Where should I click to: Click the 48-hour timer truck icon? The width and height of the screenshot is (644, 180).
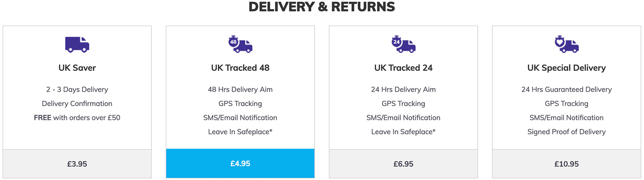240,44
